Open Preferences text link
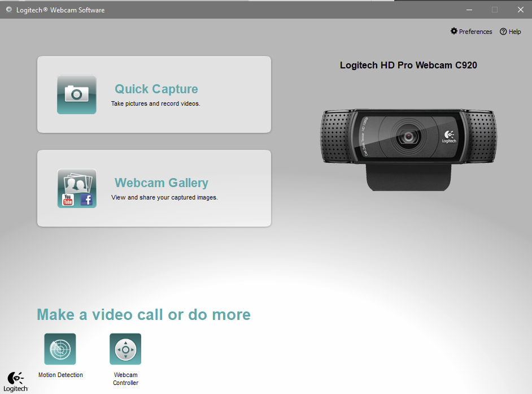The image size is (532, 394). click(476, 32)
